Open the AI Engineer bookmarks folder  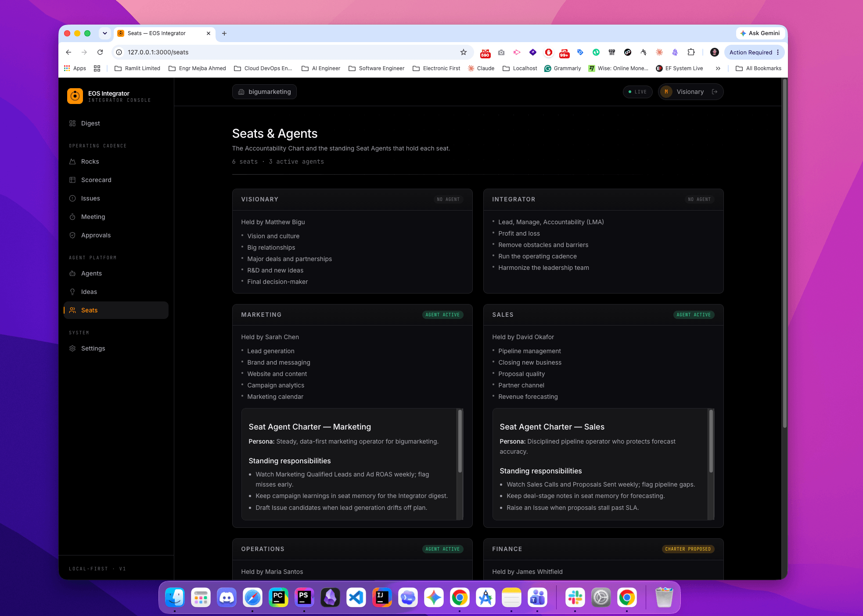(x=321, y=68)
